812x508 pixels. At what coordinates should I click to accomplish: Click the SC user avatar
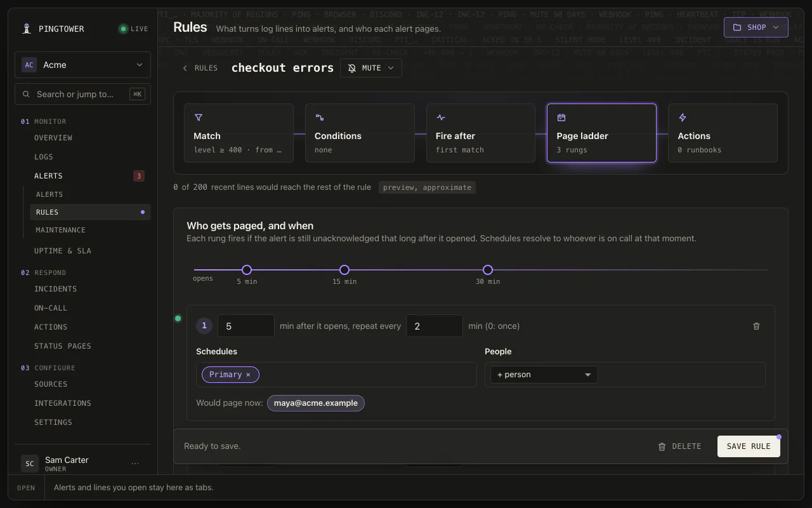click(29, 464)
